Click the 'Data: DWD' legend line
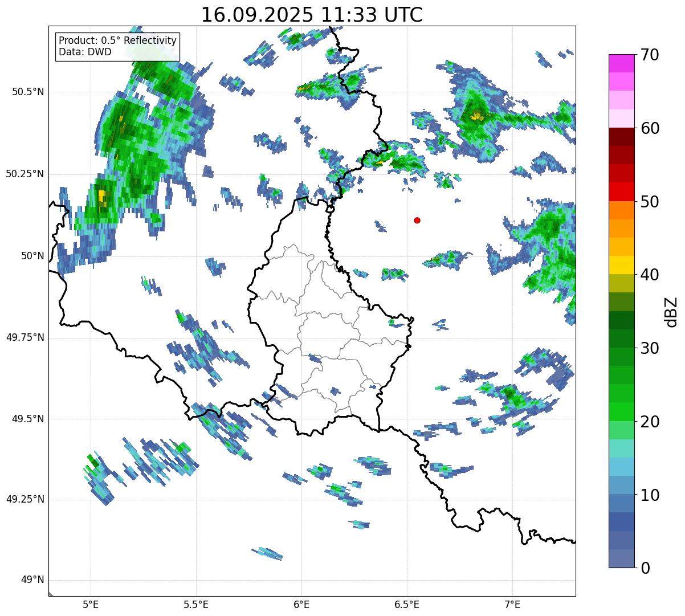Viewport: 685px width, 616px height. [x=85, y=52]
